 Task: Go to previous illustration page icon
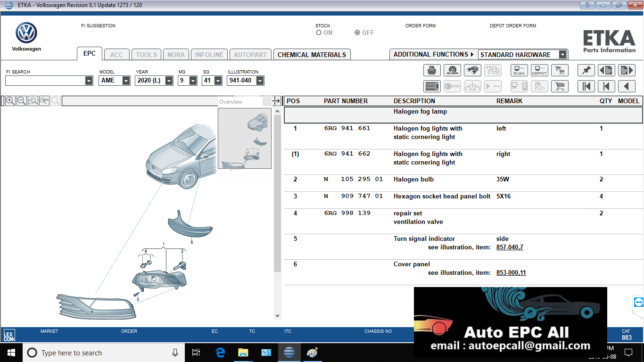(606, 70)
